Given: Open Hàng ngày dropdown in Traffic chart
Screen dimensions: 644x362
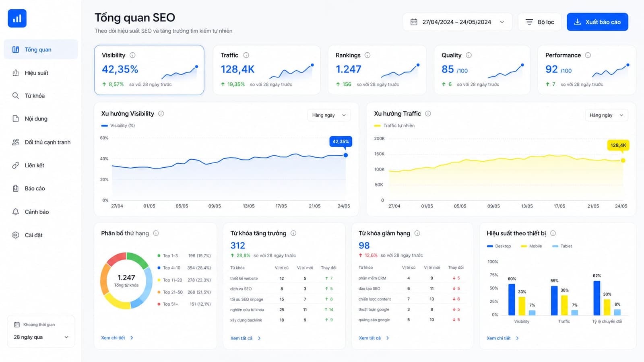Looking at the screenshot, I should click(x=606, y=115).
